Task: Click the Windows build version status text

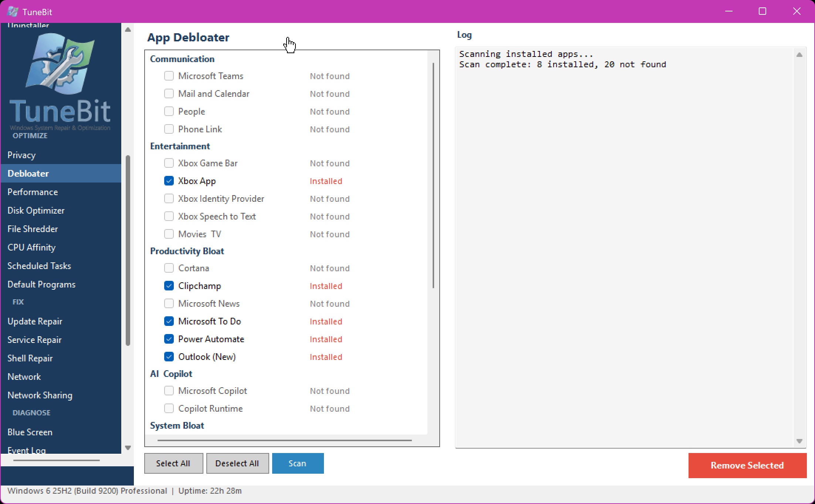Action: click(87, 491)
